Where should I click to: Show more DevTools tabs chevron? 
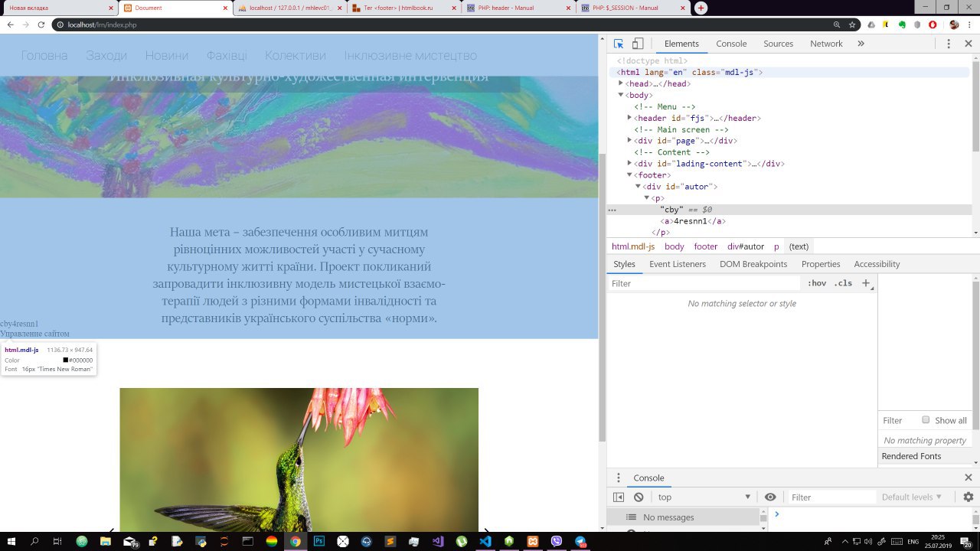click(861, 44)
